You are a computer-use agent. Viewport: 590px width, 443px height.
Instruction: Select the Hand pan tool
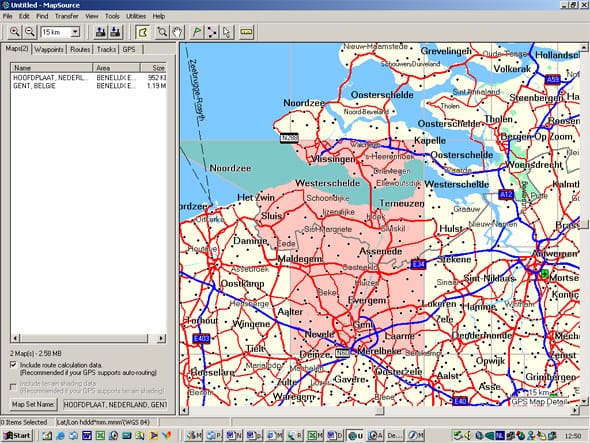point(177,32)
